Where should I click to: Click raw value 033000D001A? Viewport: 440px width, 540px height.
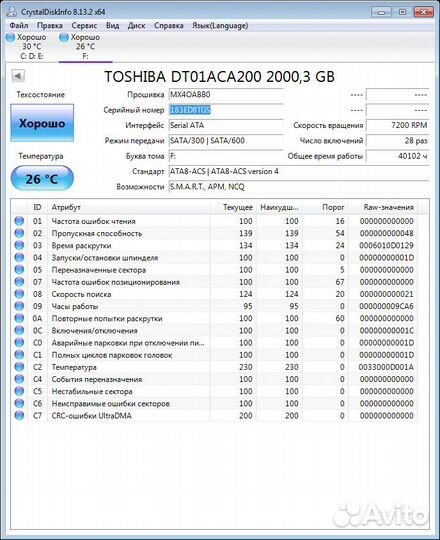click(386, 367)
